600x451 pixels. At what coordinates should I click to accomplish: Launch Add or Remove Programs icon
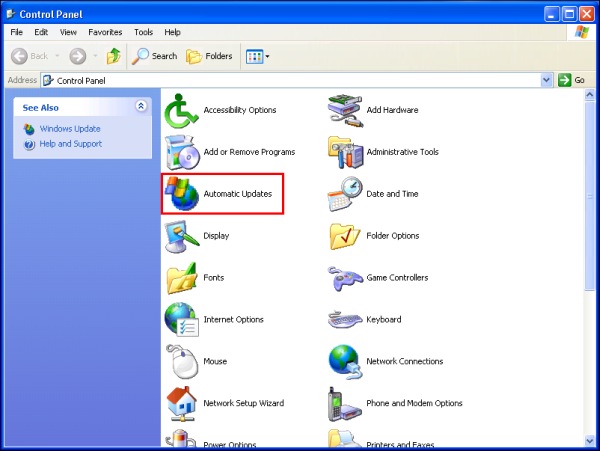(x=182, y=153)
